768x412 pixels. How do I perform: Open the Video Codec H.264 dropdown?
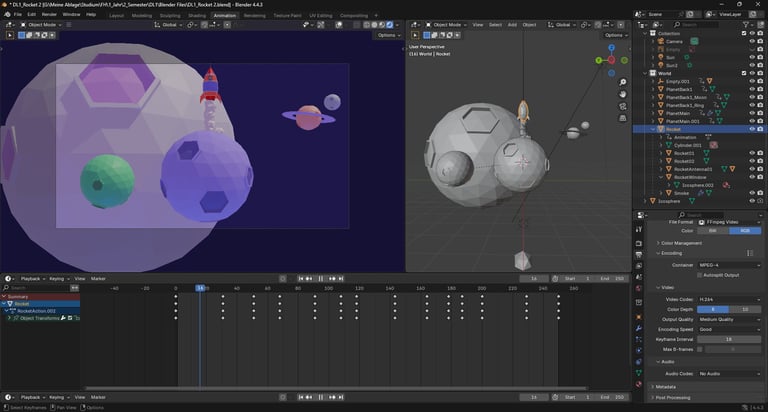pos(729,299)
